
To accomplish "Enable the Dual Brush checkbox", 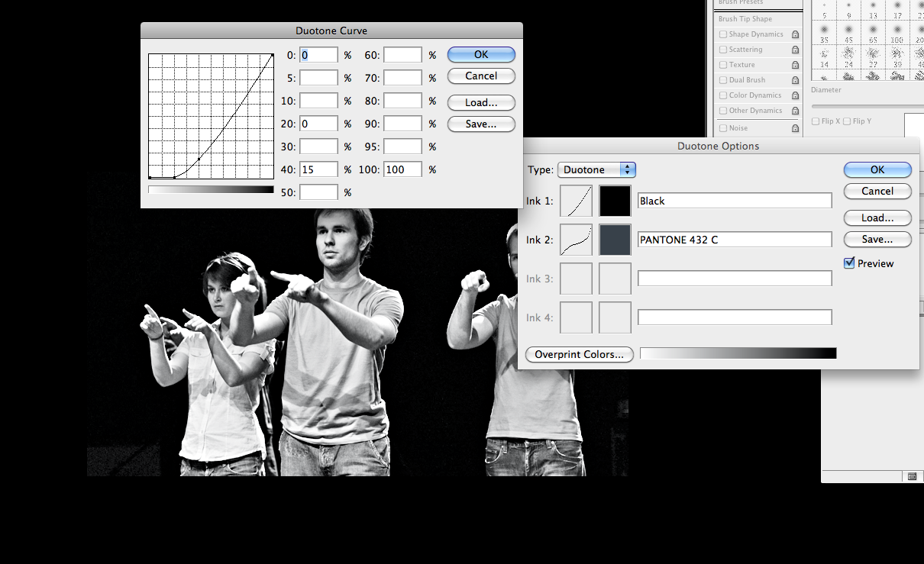I will coord(723,80).
